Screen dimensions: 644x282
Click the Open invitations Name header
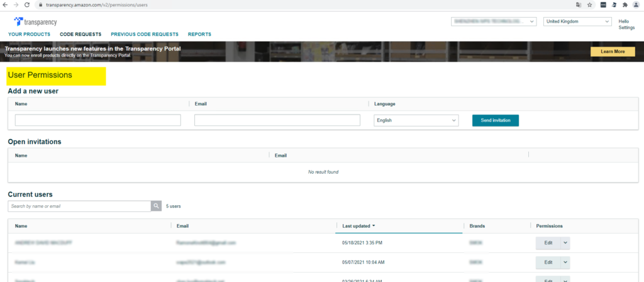[21, 156]
